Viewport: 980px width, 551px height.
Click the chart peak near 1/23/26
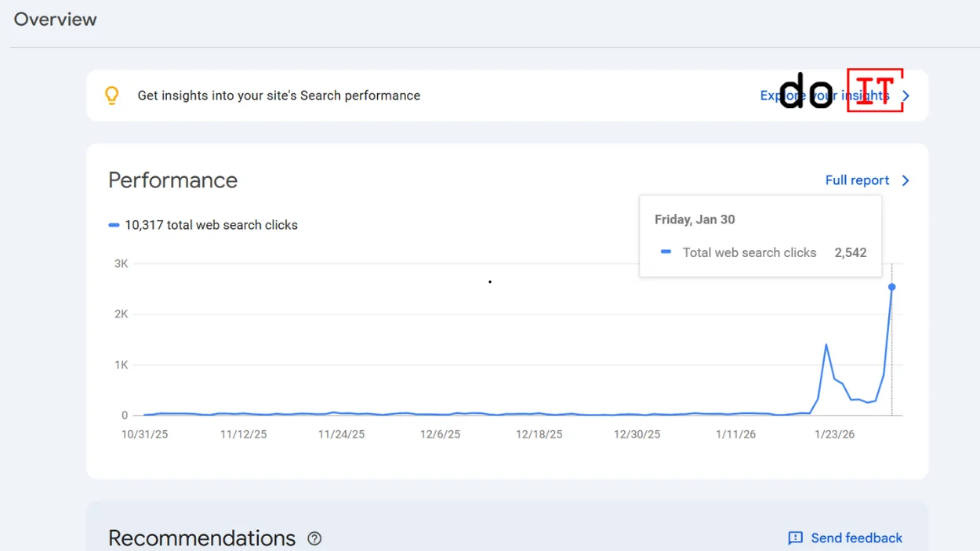tap(826, 345)
